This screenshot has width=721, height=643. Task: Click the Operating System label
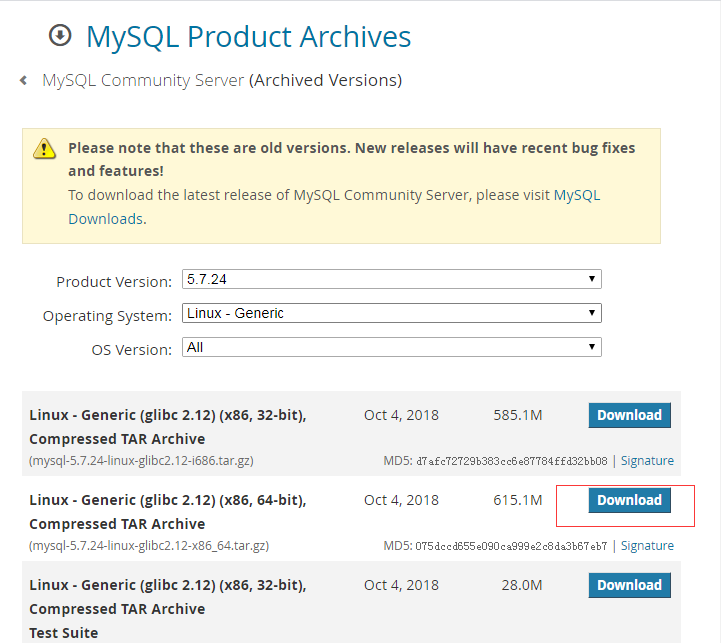tap(107, 316)
